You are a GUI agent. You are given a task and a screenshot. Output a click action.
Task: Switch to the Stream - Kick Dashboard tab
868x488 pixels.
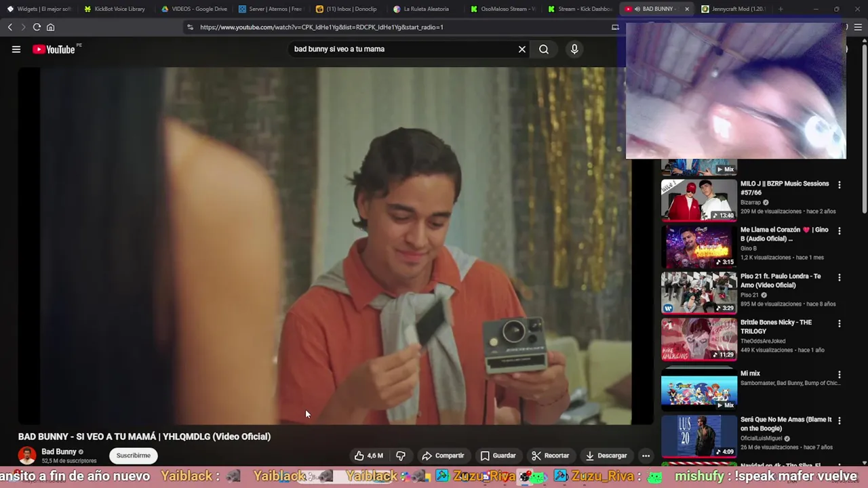click(580, 9)
